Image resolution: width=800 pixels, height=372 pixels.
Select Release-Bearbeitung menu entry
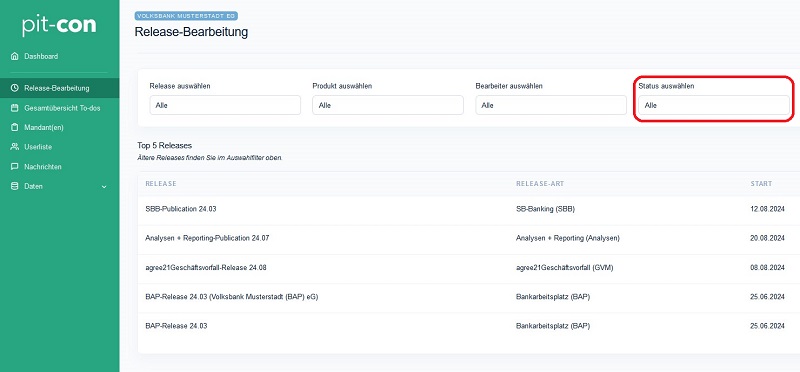click(x=59, y=88)
